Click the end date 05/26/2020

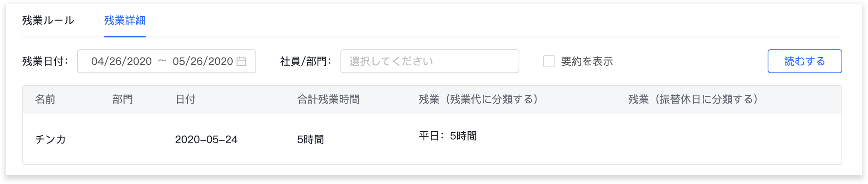[203, 61]
